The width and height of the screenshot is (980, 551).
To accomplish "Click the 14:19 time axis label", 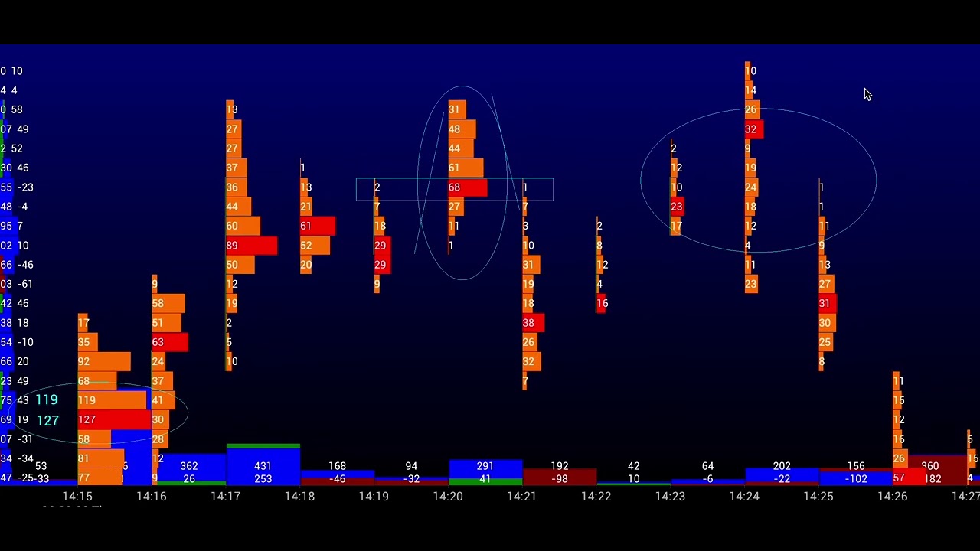I will pos(374,497).
